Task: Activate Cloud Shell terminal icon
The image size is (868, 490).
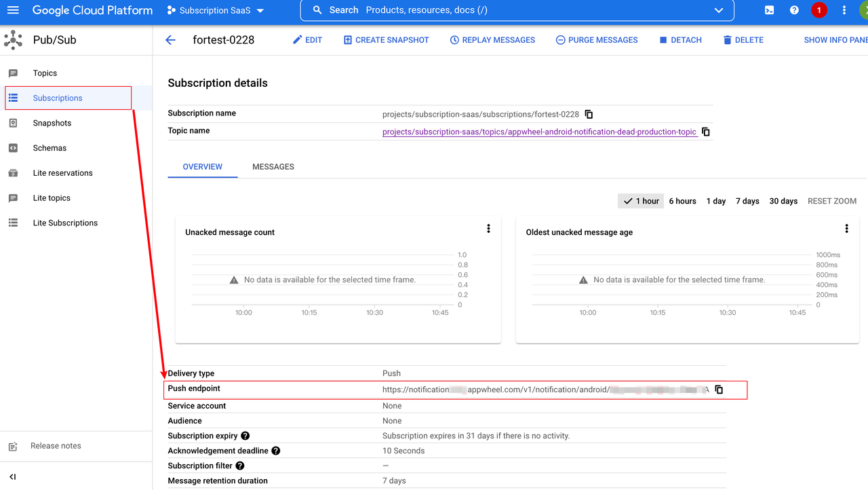Action: pyautogui.click(x=769, y=10)
